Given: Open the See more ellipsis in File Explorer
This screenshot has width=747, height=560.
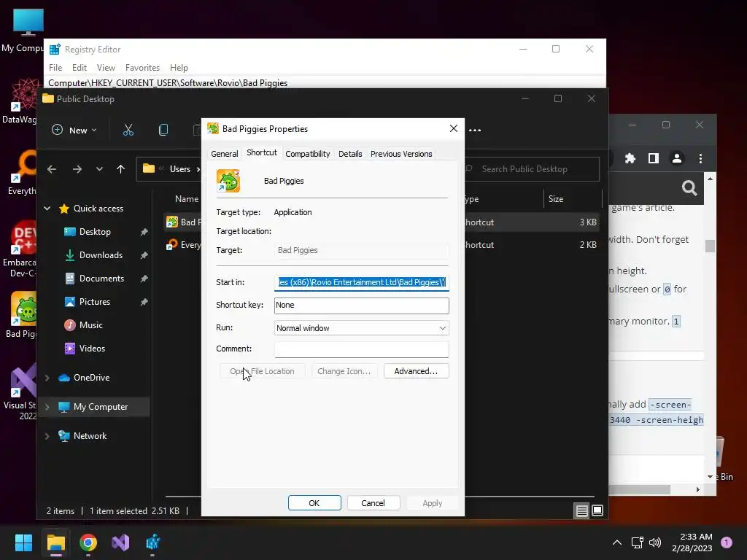Looking at the screenshot, I should point(475,130).
